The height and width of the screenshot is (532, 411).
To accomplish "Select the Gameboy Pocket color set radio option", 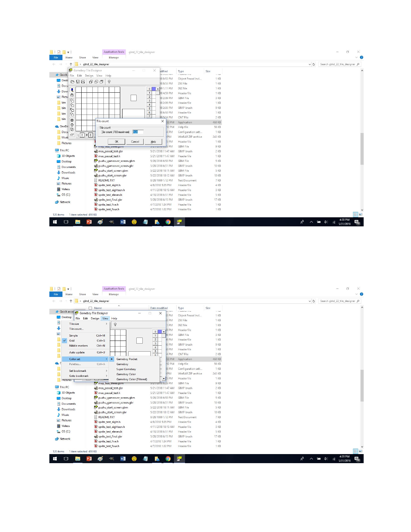I will (x=134, y=359).
